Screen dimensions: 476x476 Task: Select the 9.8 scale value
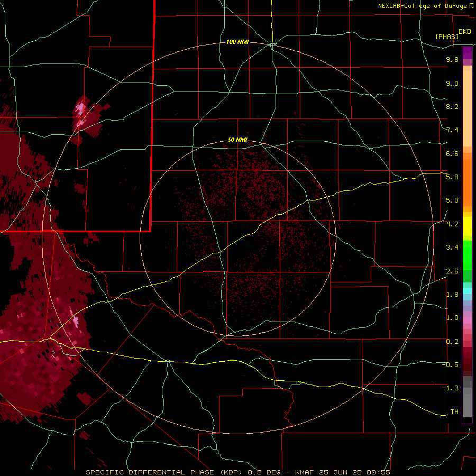452,59
